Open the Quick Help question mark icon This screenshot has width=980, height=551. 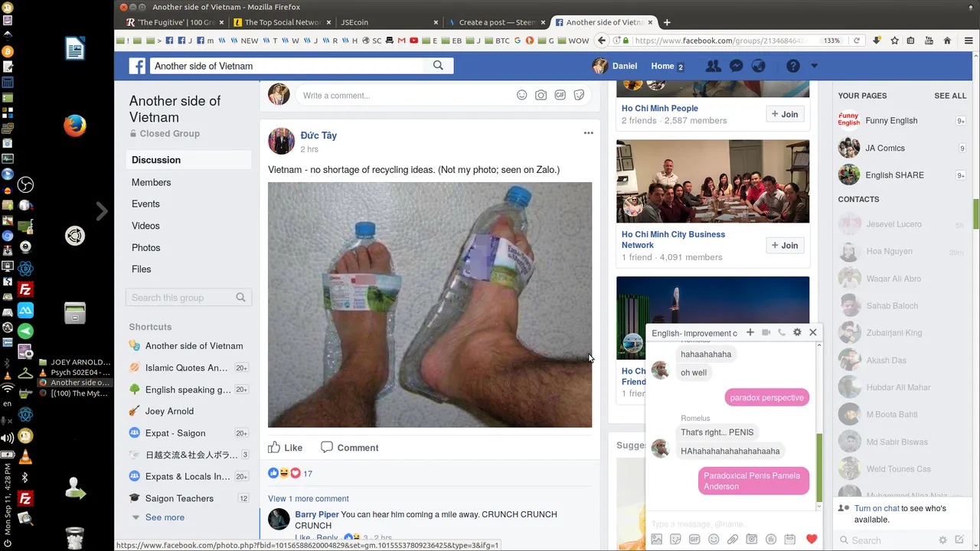793,66
